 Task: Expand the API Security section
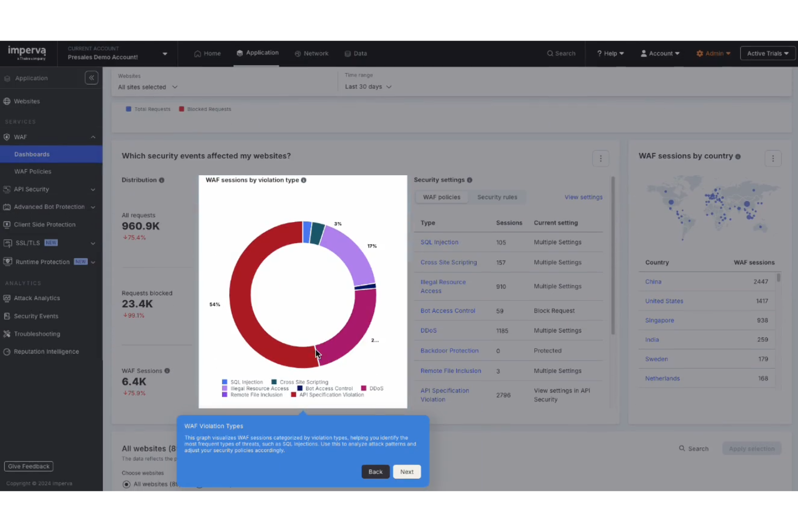93,189
